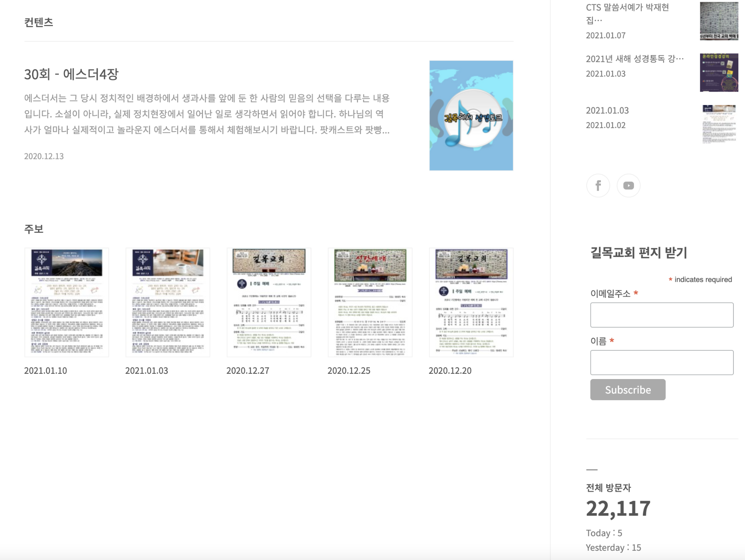
Task: Open the 2020.12.25 Christmas bulletin thumbnail
Action: tap(370, 302)
